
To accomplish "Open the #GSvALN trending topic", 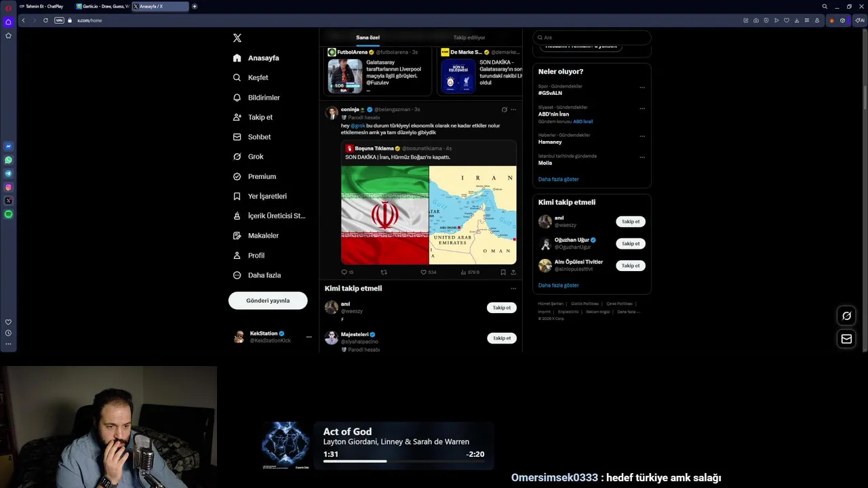I will tap(550, 93).
